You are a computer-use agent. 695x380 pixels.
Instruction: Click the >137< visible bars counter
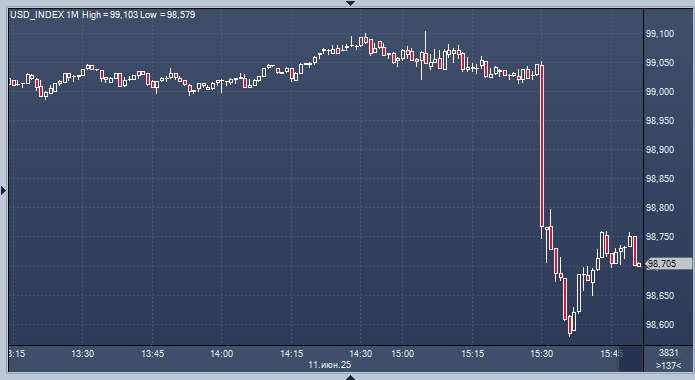point(668,365)
